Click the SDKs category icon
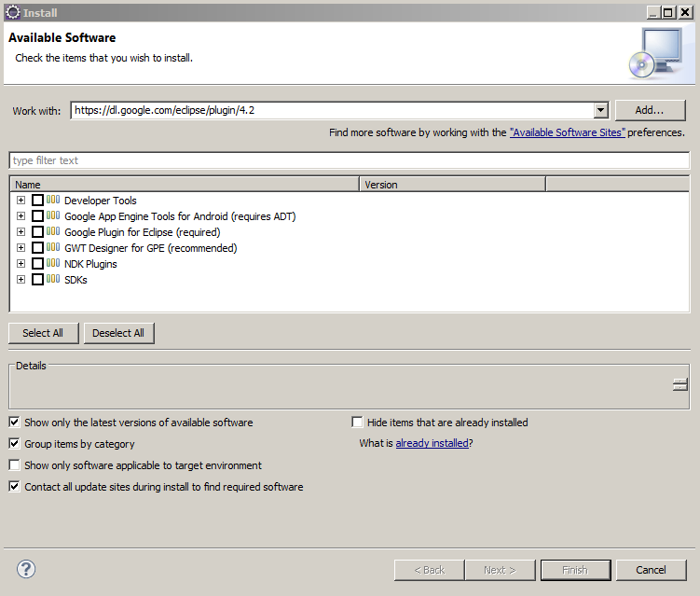The width and height of the screenshot is (700, 596). (x=53, y=279)
